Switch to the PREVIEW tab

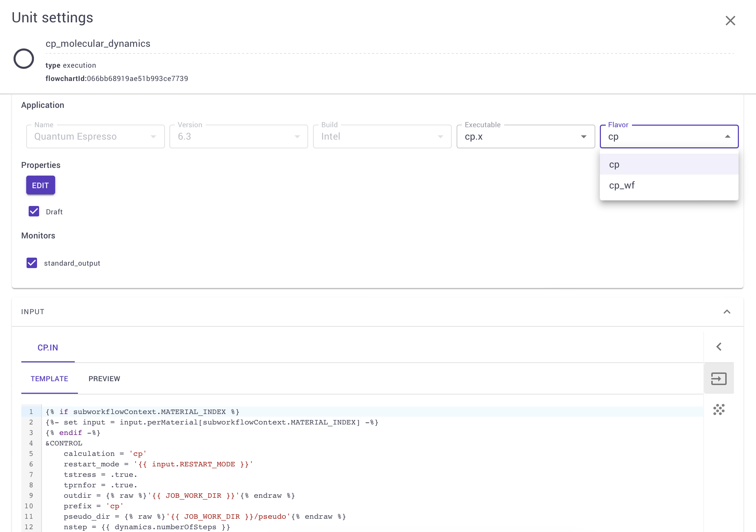click(x=104, y=379)
